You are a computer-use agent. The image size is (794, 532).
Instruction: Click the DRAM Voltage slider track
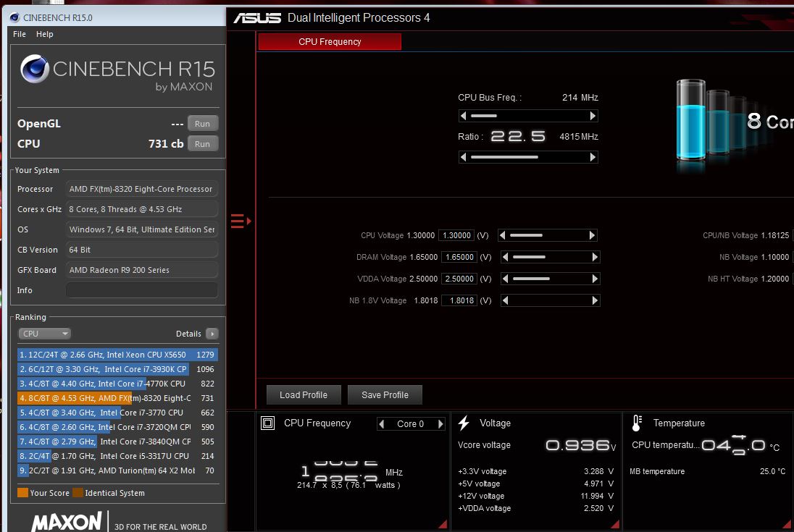click(551, 257)
